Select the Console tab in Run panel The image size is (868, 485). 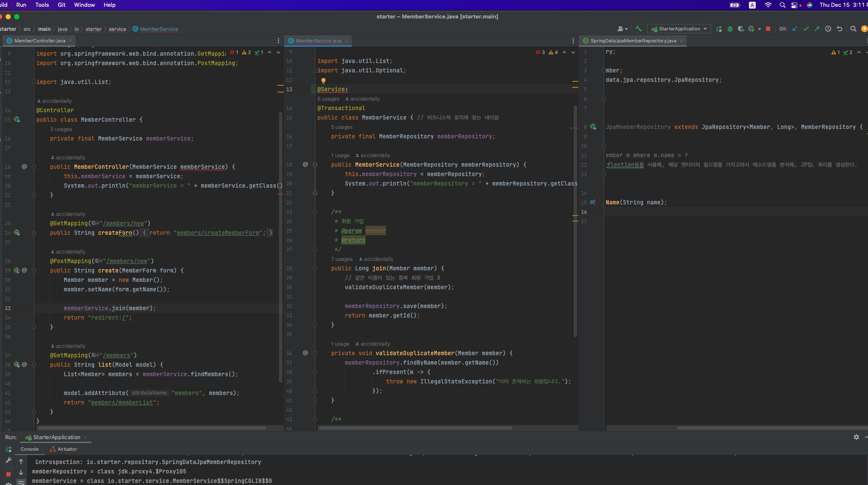pos(30,449)
